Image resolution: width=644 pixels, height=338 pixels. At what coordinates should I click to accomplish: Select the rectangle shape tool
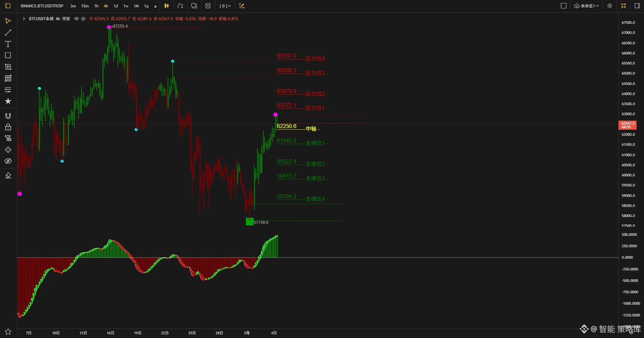coord(8,55)
